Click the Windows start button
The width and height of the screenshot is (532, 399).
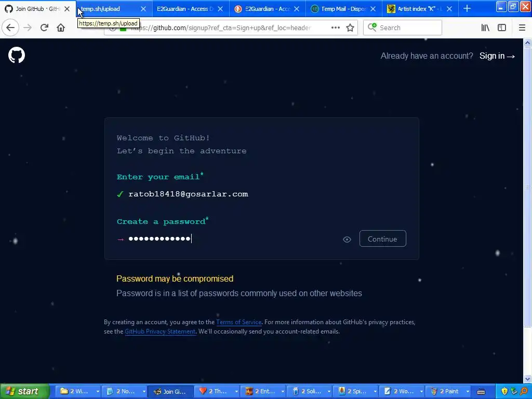click(24, 391)
